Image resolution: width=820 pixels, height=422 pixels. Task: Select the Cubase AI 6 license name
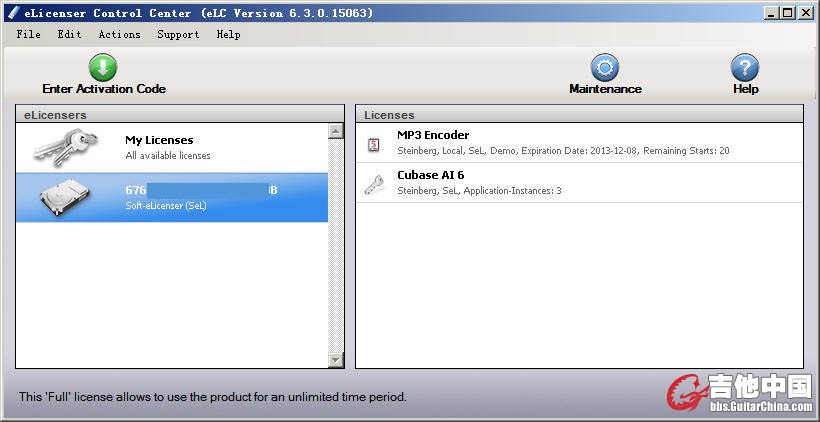point(430,175)
